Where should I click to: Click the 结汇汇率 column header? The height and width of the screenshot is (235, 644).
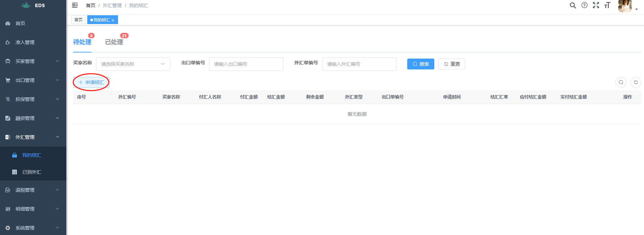[x=499, y=97]
